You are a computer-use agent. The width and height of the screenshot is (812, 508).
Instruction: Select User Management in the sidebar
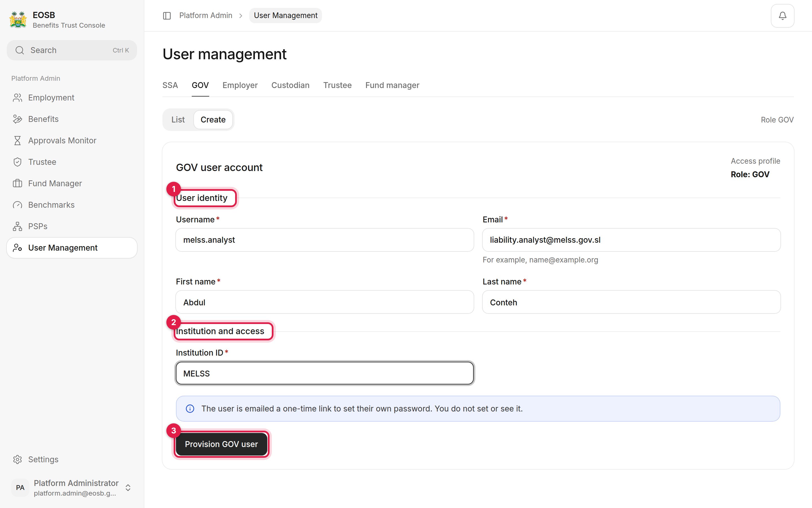(72, 248)
